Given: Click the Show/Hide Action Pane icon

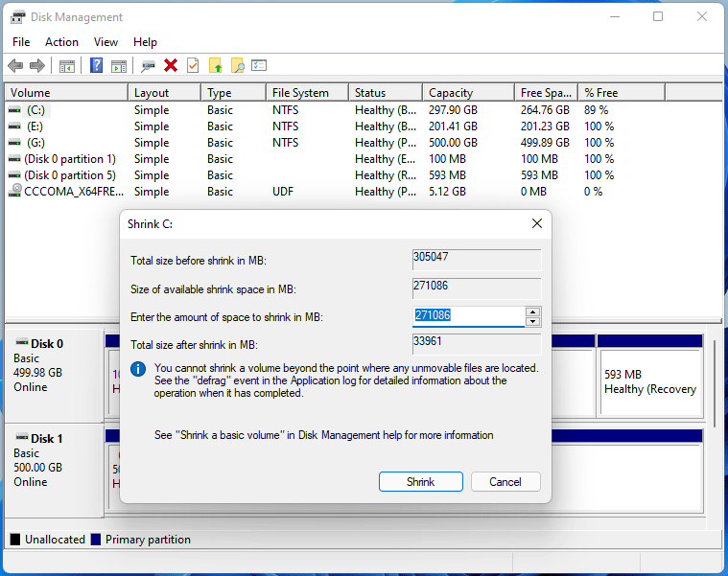Looking at the screenshot, I should 119,66.
